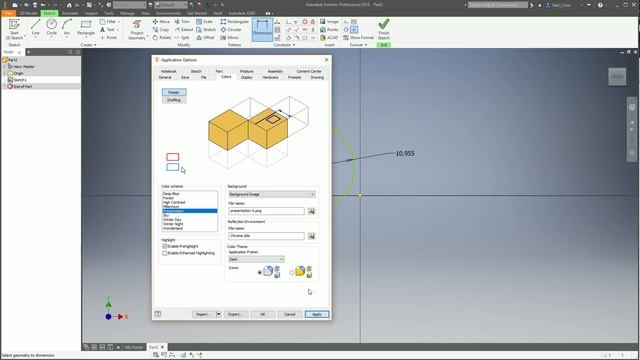This screenshot has width=640, height=360.
Task: Select the Move tool
Action: pyautogui.click(x=161, y=22)
